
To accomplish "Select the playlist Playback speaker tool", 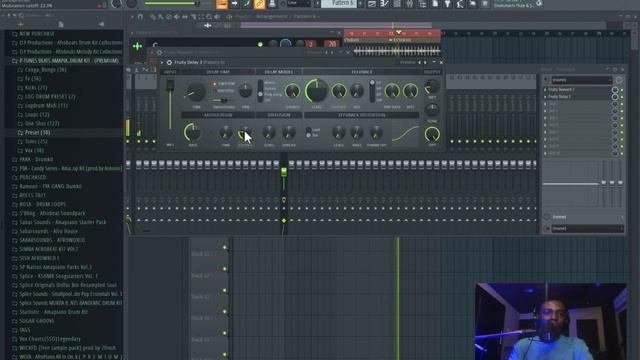I will (217, 17).
